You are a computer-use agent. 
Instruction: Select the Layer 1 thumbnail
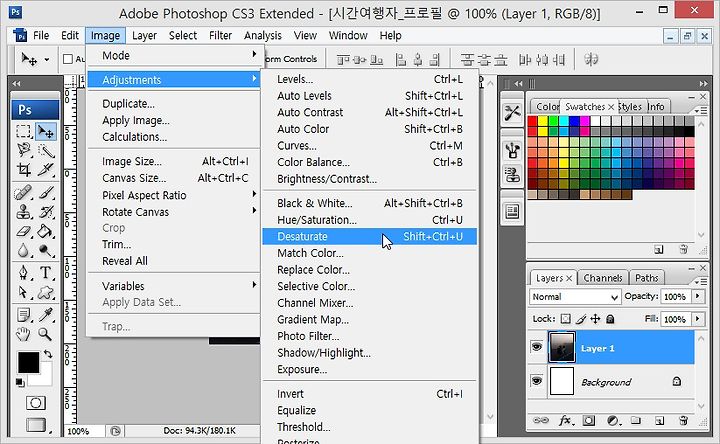coord(562,347)
